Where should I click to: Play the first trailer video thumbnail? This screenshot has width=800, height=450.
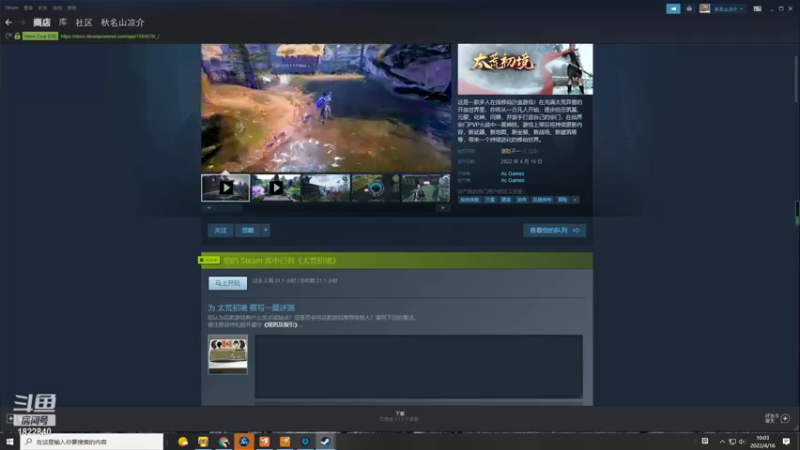(x=226, y=188)
